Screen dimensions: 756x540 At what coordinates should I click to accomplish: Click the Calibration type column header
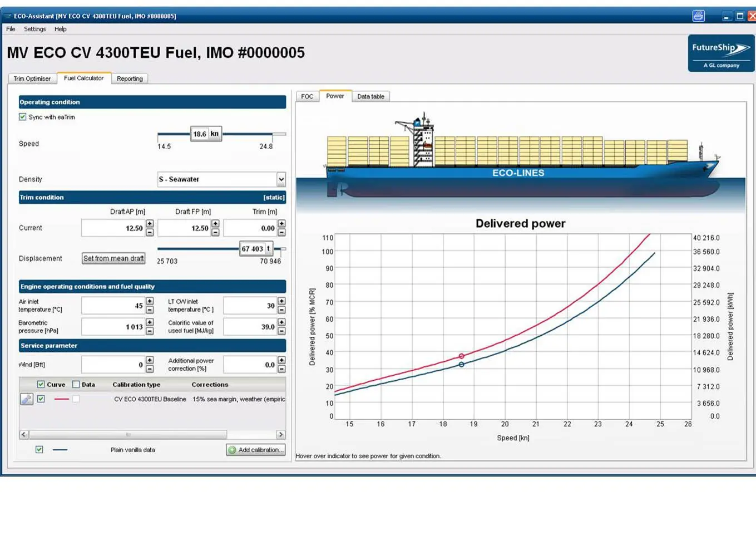tap(136, 385)
